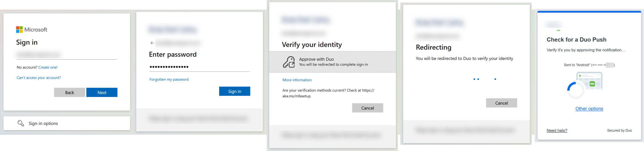This screenshot has height=151, width=644.
Task: Click the Microsoft logo
Action: 19,30
